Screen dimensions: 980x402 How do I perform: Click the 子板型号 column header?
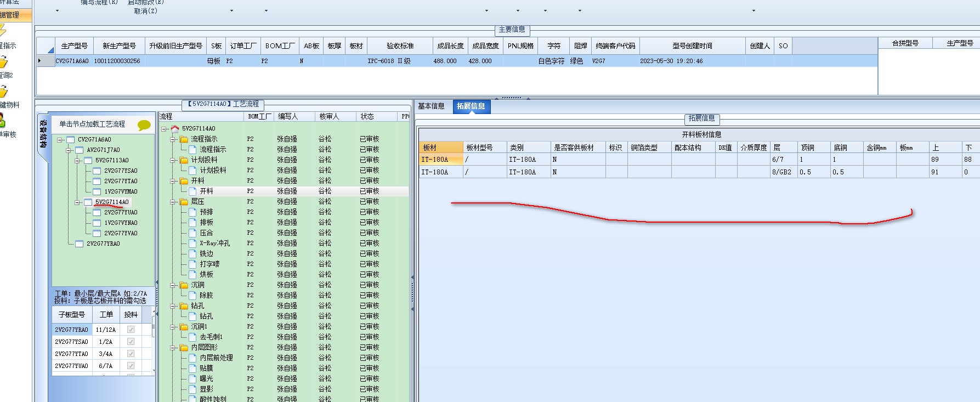pos(72,315)
